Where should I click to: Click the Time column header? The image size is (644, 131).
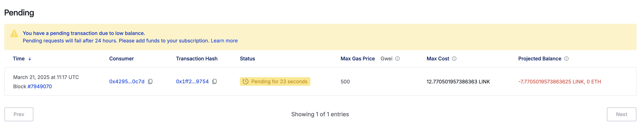click(19, 59)
